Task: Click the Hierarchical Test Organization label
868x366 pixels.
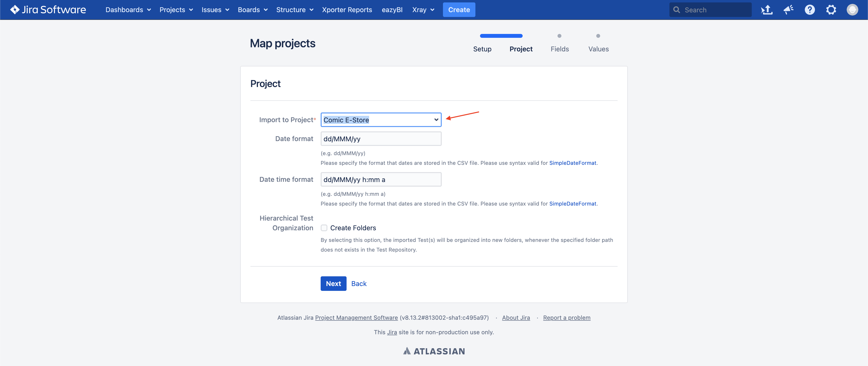Action: [286, 223]
